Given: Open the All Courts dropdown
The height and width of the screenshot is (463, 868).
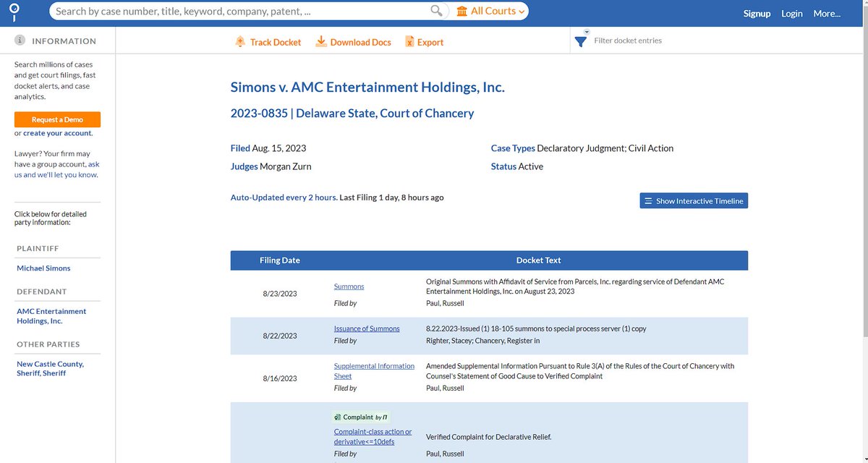Looking at the screenshot, I should click(492, 11).
